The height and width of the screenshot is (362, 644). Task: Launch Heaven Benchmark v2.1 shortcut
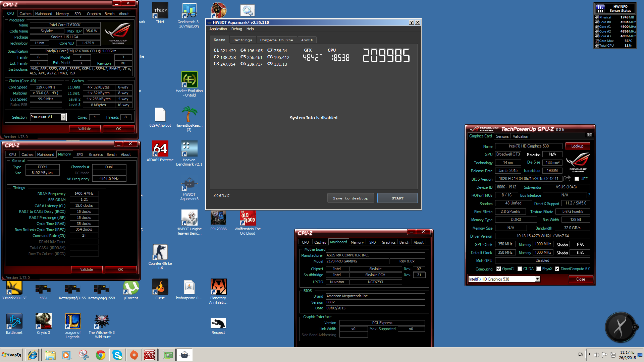(189, 153)
